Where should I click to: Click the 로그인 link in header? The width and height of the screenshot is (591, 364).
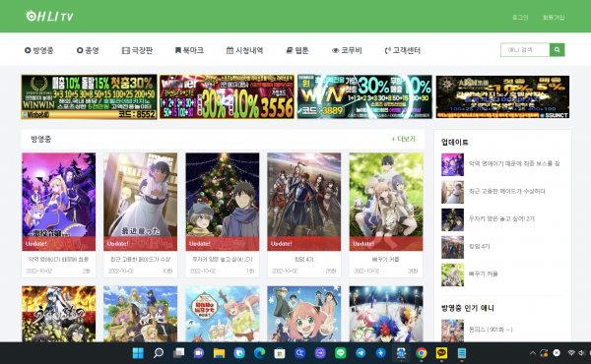pos(520,18)
